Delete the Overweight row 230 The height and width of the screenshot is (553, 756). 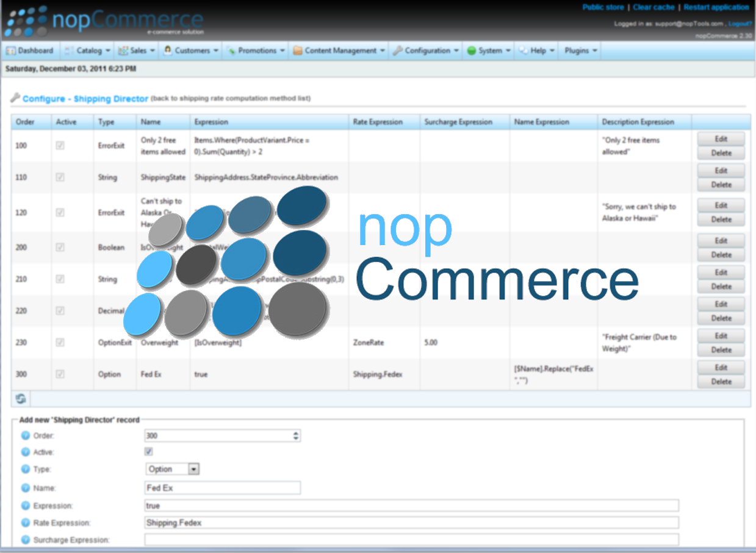(x=721, y=350)
